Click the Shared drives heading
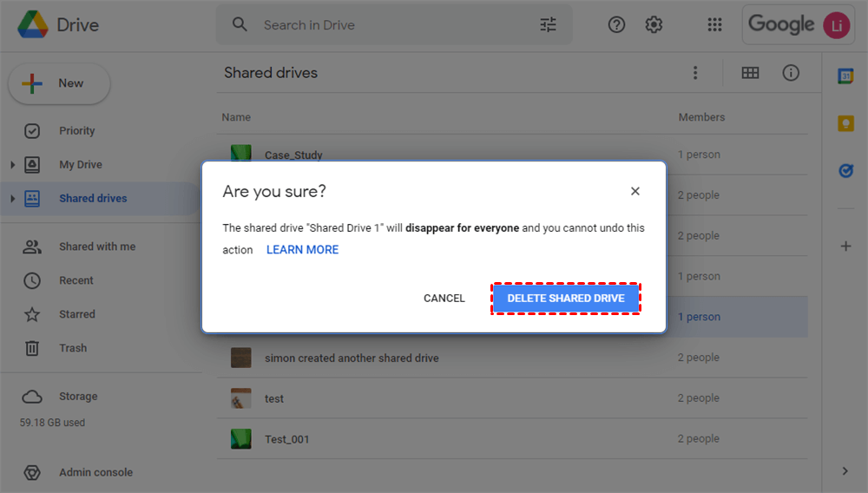This screenshot has width=868, height=493. (271, 73)
